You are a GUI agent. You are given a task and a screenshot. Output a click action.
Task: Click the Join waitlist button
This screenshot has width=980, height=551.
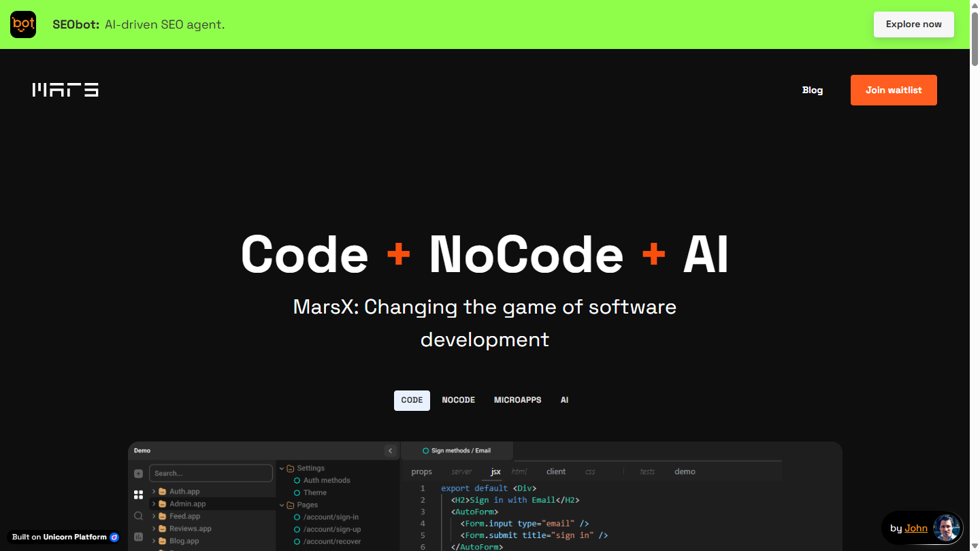point(894,90)
